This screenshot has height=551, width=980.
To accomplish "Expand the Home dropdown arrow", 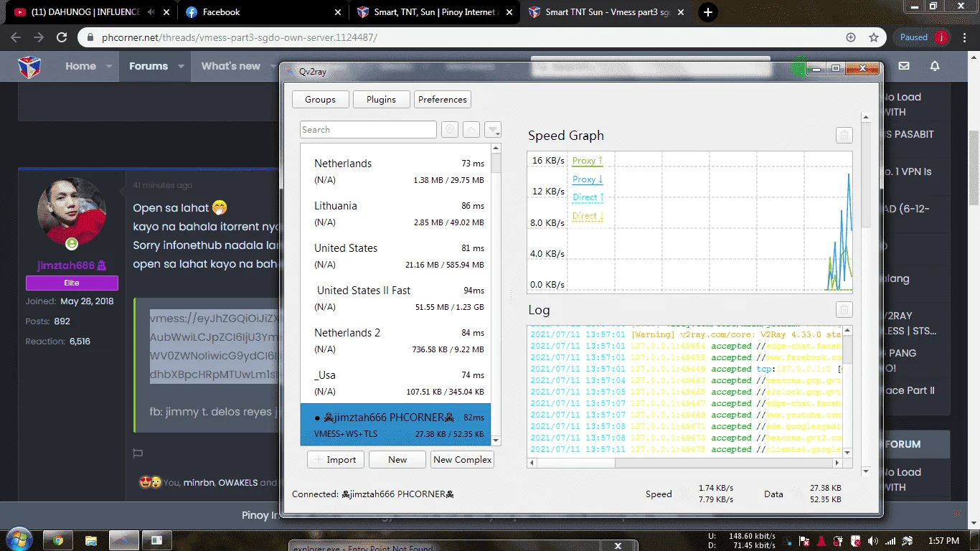I will pyautogui.click(x=109, y=66).
